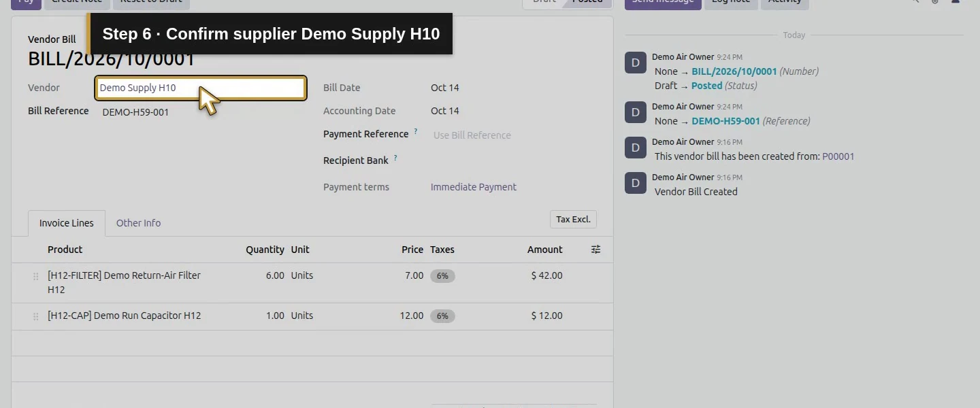Click the Price column header

coord(412,250)
